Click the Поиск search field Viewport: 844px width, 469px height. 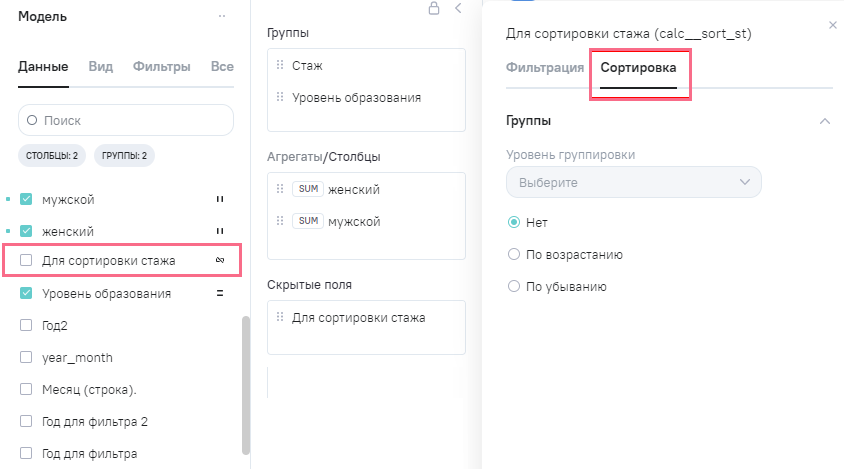pos(126,120)
